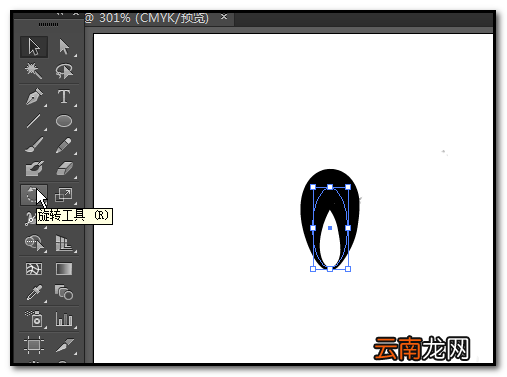
Task: Pick the Eyedropper tool
Action: 34,293
